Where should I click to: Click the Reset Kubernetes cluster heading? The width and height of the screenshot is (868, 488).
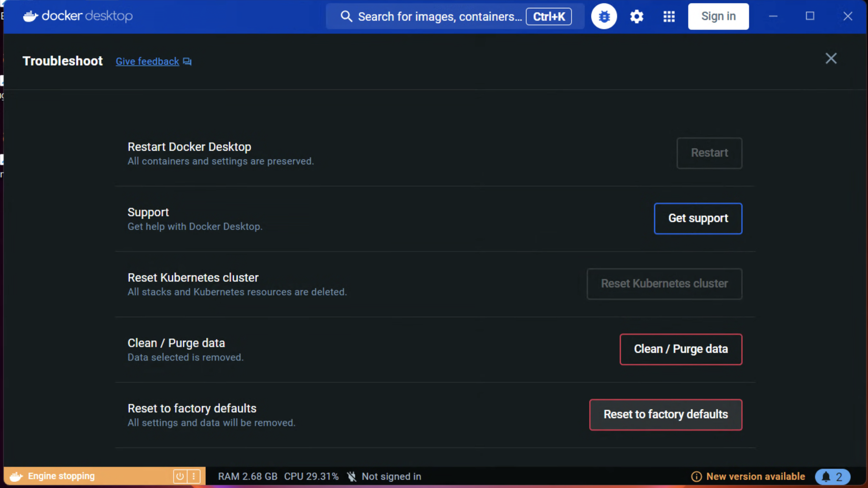(193, 278)
